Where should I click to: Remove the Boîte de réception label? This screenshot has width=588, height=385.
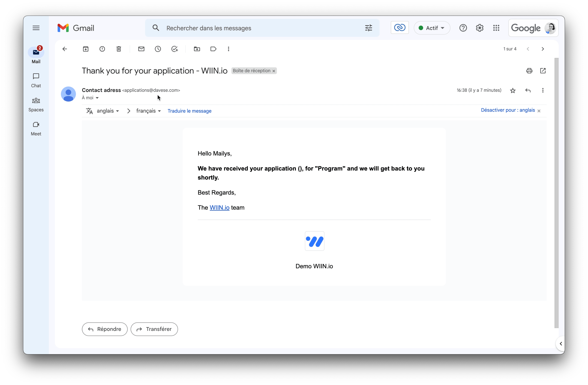point(273,71)
